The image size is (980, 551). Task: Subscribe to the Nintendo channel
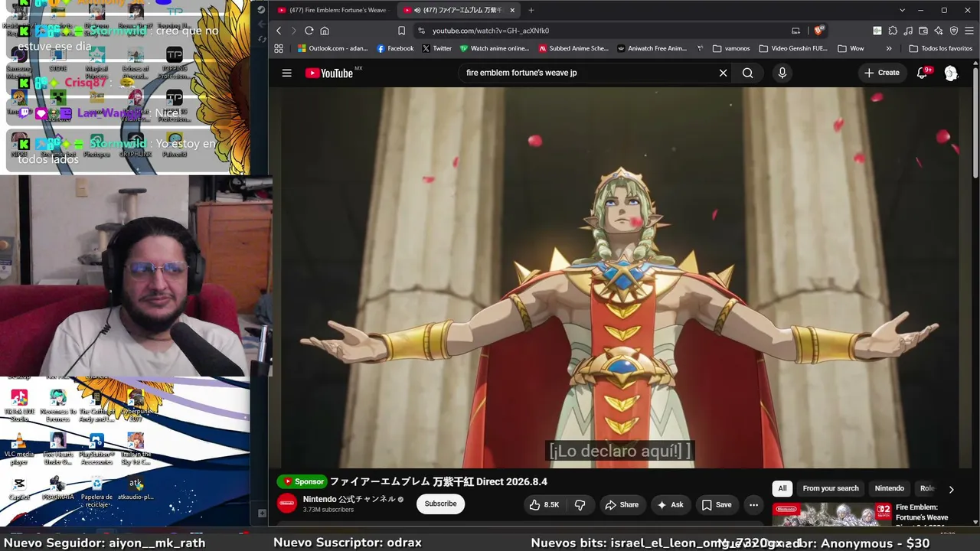pyautogui.click(x=440, y=504)
